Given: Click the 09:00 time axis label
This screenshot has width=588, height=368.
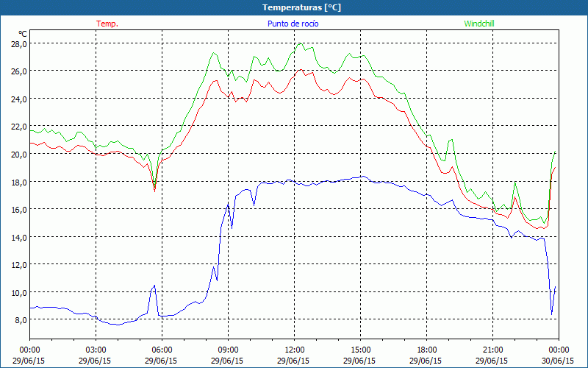Looking at the screenshot, I should (x=228, y=350).
